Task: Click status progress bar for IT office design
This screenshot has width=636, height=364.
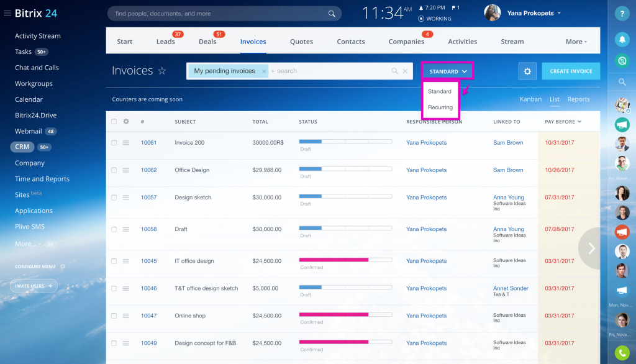Action: pos(345,260)
